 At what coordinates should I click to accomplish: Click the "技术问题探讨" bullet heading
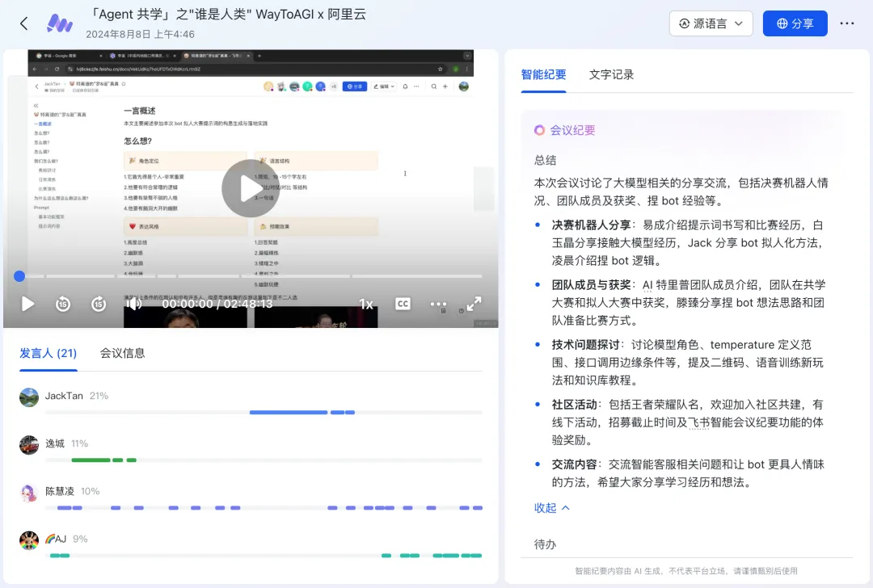point(585,345)
